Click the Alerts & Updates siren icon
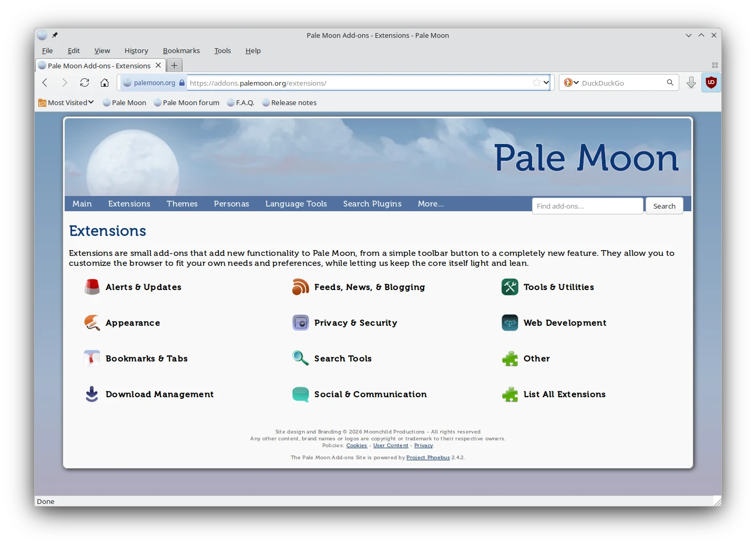This screenshot has height=547, width=756. click(x=92, y=287)
